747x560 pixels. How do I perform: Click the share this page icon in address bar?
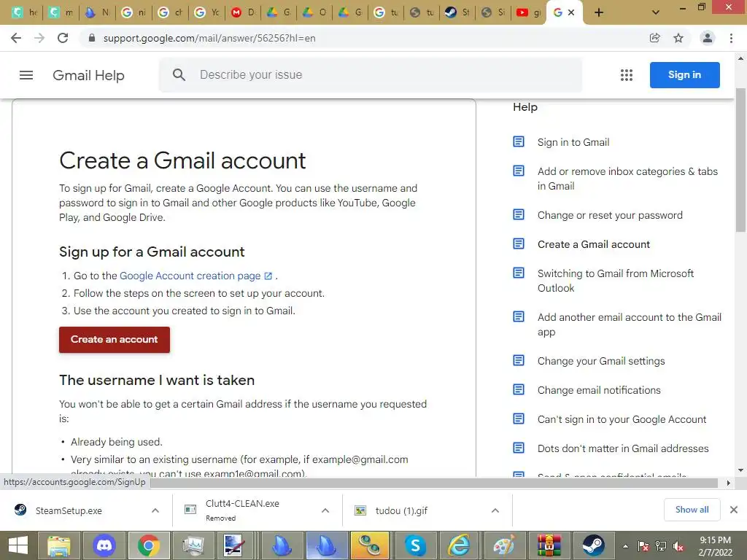coord(655,38)
